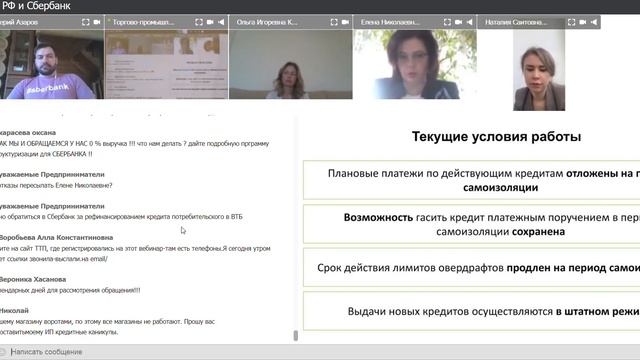Expand Торгово-промышл... tile to fullscreen
Viewport: 640px width, 360px height.
coord(199,22)
